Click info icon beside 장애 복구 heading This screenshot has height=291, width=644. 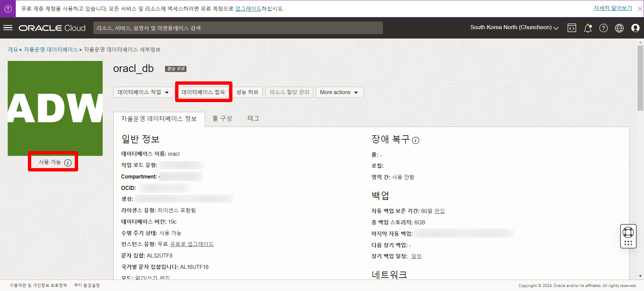(x=416, y=140)
